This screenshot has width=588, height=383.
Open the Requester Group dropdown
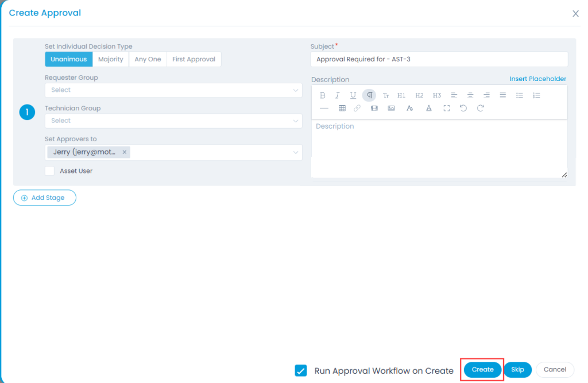coord(172,90)
